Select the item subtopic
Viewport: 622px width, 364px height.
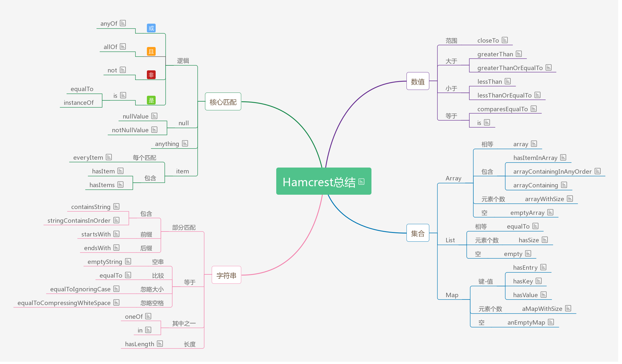[x=183, y=171]
